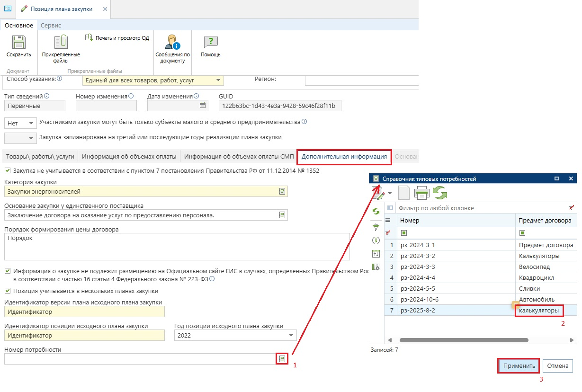This screenshot has width=582, height=392.
Task: Open Товары\ работы\ услуги tab
Action: click(x=40, y=157)
